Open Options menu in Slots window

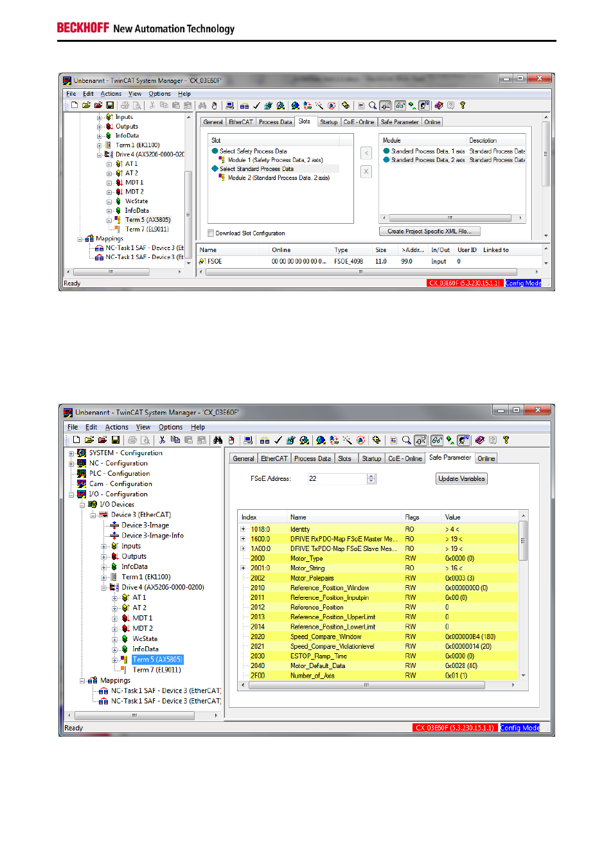(x=159, y=94)
